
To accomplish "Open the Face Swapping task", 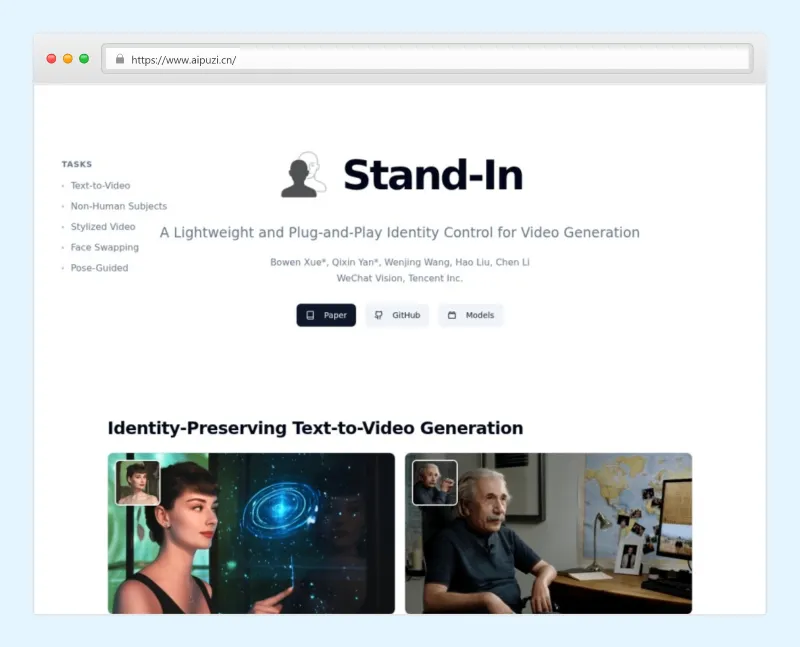I will point(104,247).
